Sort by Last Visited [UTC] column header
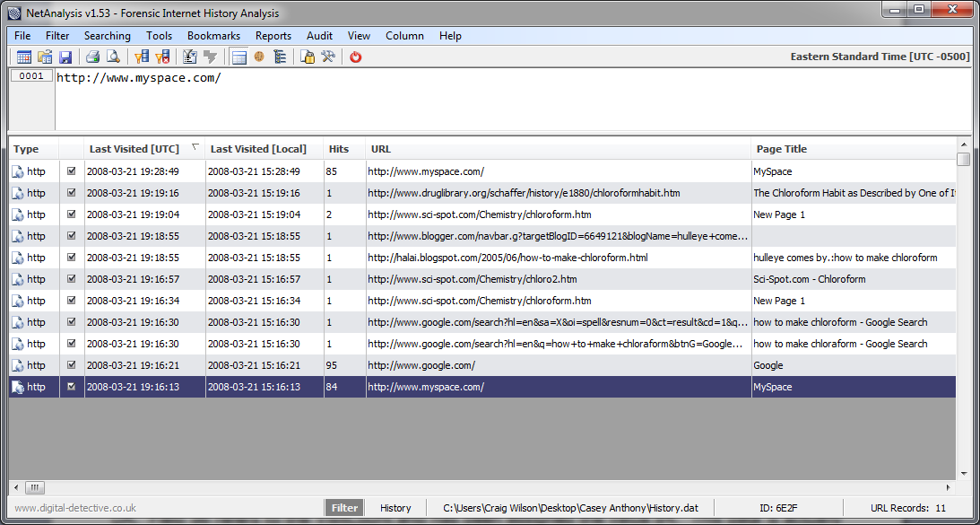 (x=134, y=149)
